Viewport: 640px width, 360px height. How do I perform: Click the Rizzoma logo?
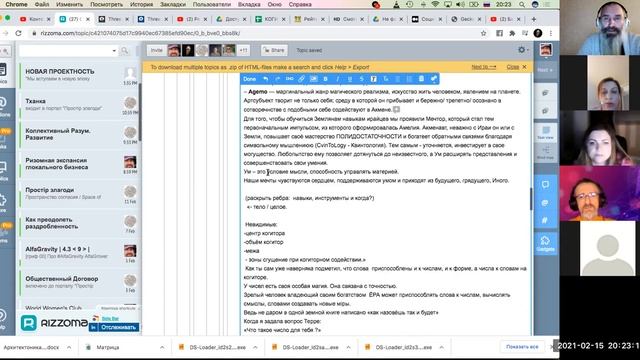coord(54,323)
